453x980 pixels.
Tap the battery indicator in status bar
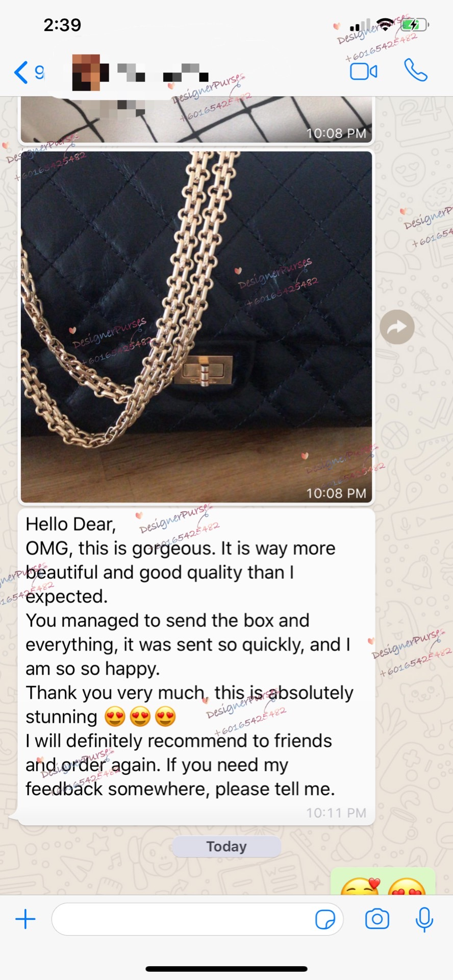pos(414,24)
